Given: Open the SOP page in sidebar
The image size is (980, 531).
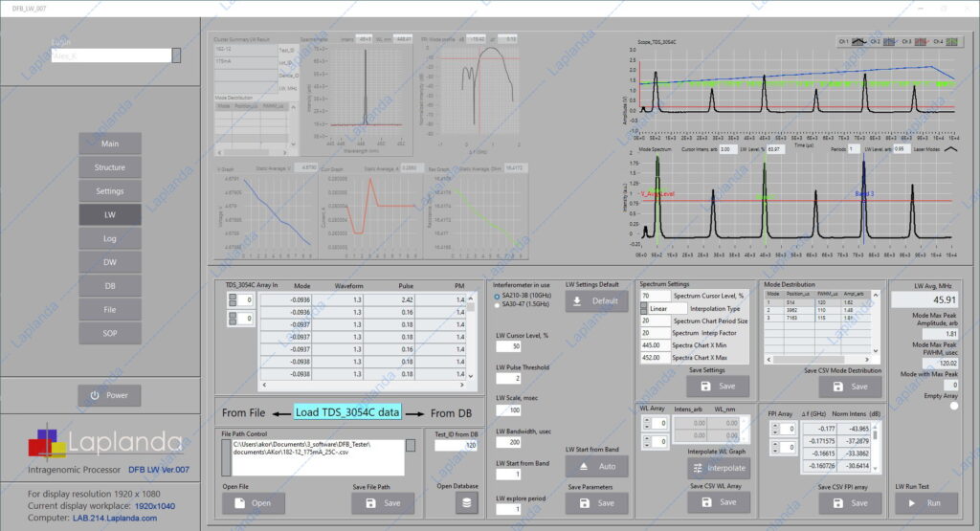Looking at the screenshot, I should click(x=110, y=333).
